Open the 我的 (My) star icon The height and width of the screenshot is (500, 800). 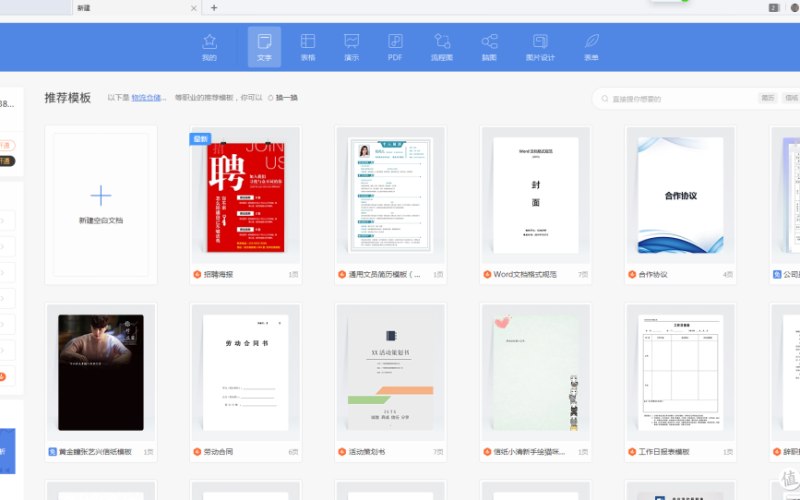tap(209, 47)
